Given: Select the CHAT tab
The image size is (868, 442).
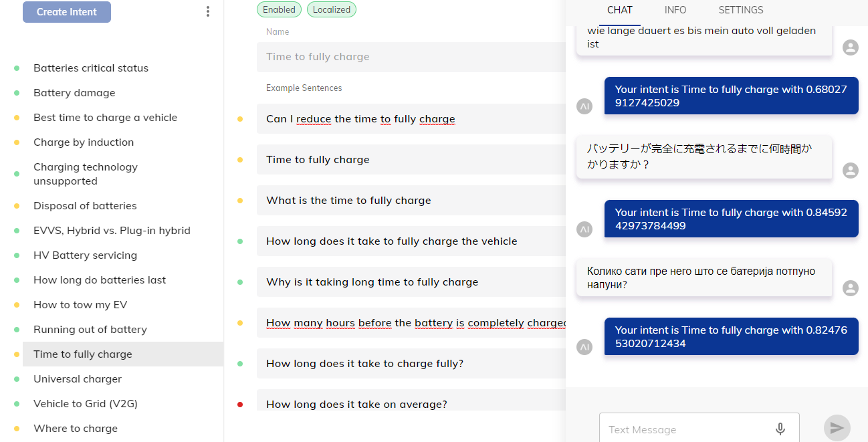Looking at the screenshot, I should point(619,10).
